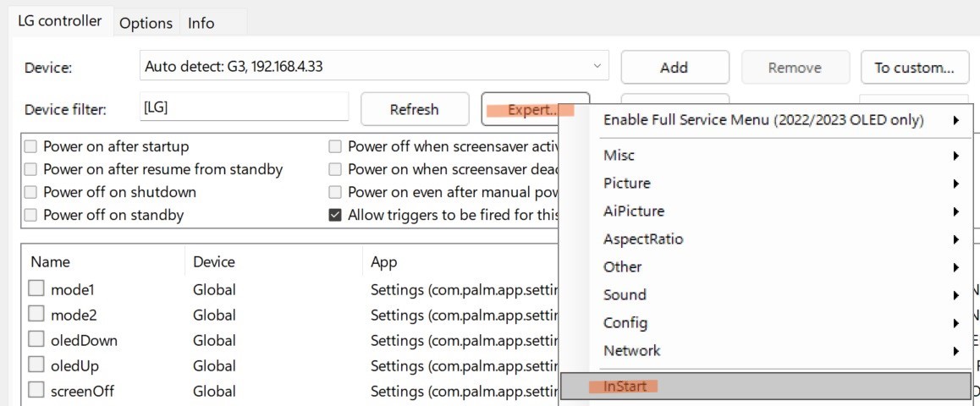Uncheck Allow triggers to be fired checkbox
Screen dimensions: 980x406
click(x=335, y=215)
